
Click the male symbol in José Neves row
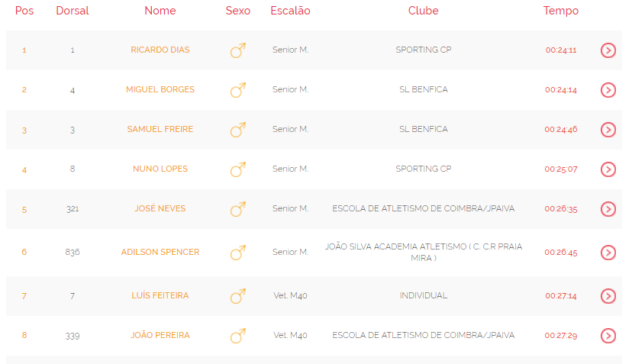[x=238, y=209]
